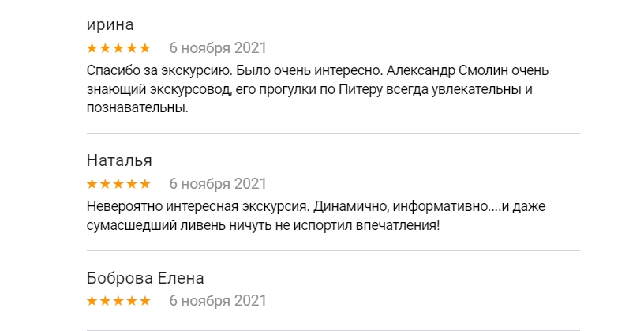Click the middle star in Наталья's rating
The width and height of the screenshot is (644, 331).
pos(118,184)
